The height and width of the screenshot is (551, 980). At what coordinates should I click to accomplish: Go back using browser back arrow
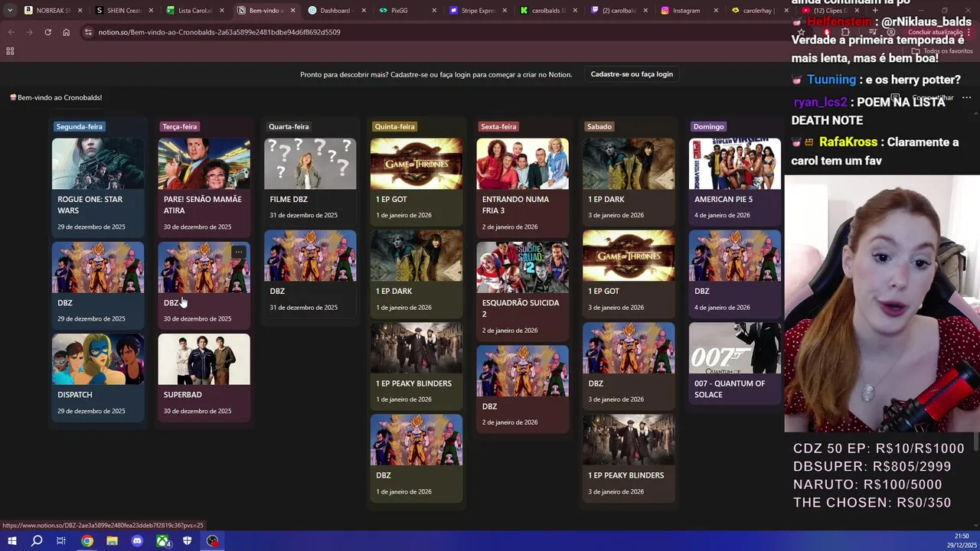click(11, 32)
